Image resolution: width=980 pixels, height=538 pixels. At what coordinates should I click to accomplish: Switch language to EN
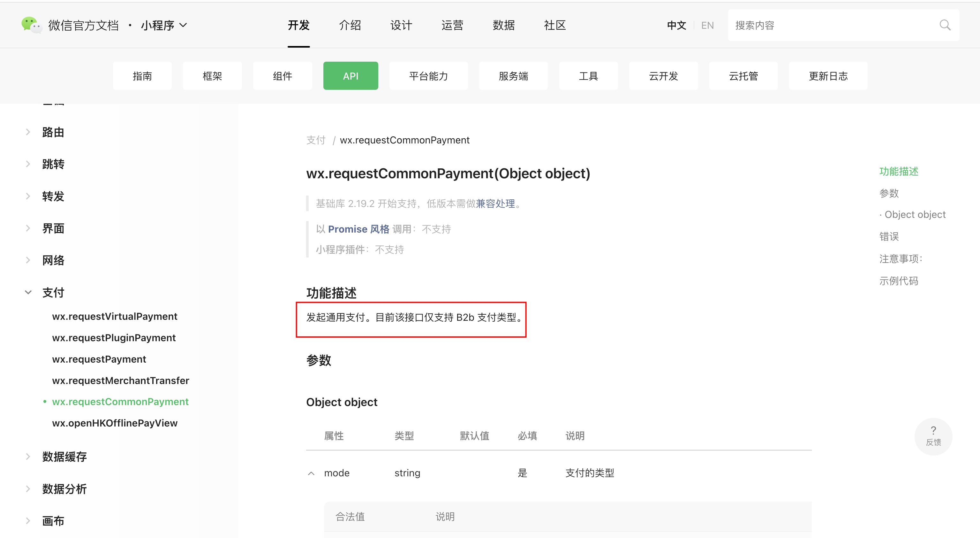pos(707,25)
